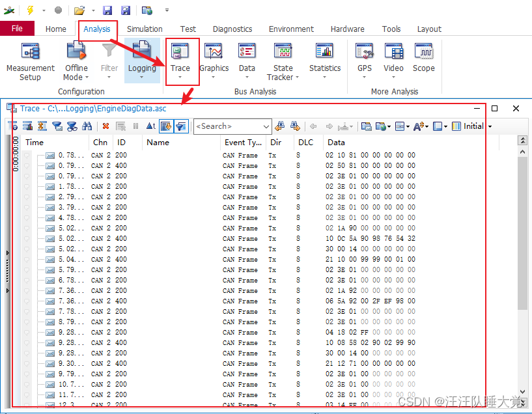Click the funnel-with-envelope filter icon in Trace toolbar
The height and width of the screenshot is (414, 532).
coord(57,126)
